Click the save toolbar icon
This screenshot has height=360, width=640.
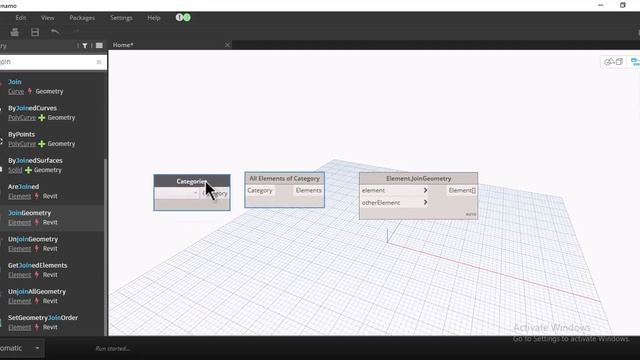(35, 32)
